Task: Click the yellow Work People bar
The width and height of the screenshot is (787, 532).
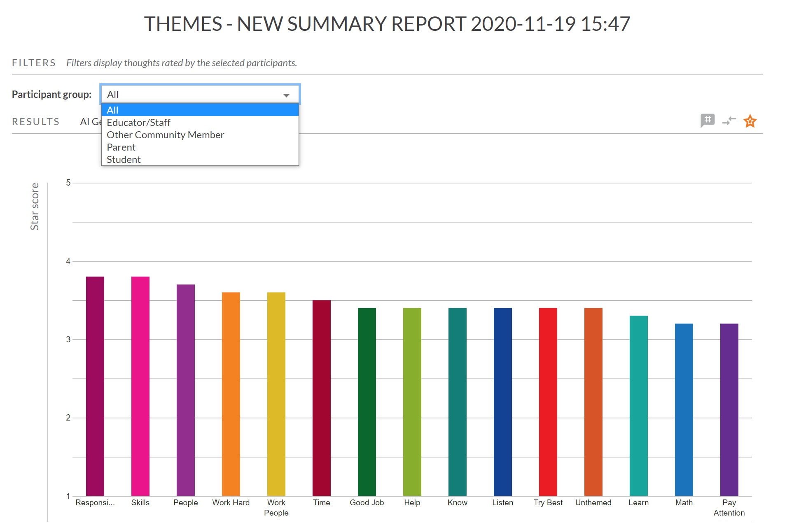Action: 276,394
